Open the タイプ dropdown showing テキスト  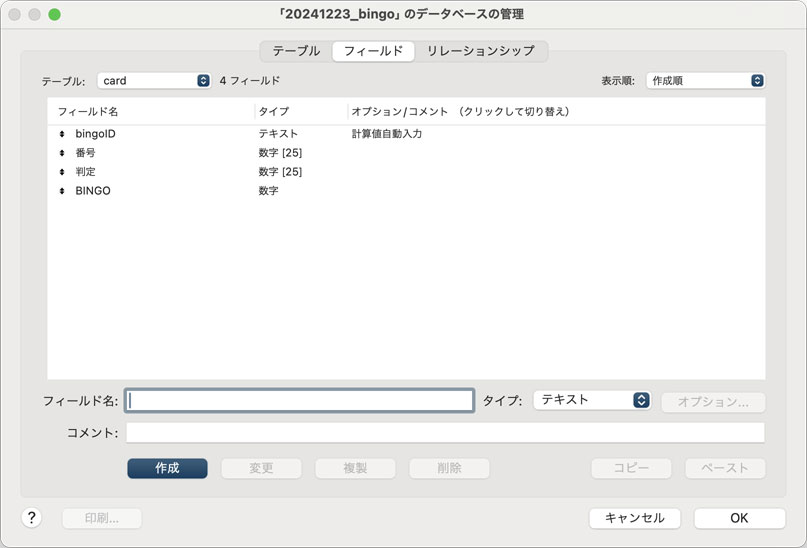pos(592,400)
